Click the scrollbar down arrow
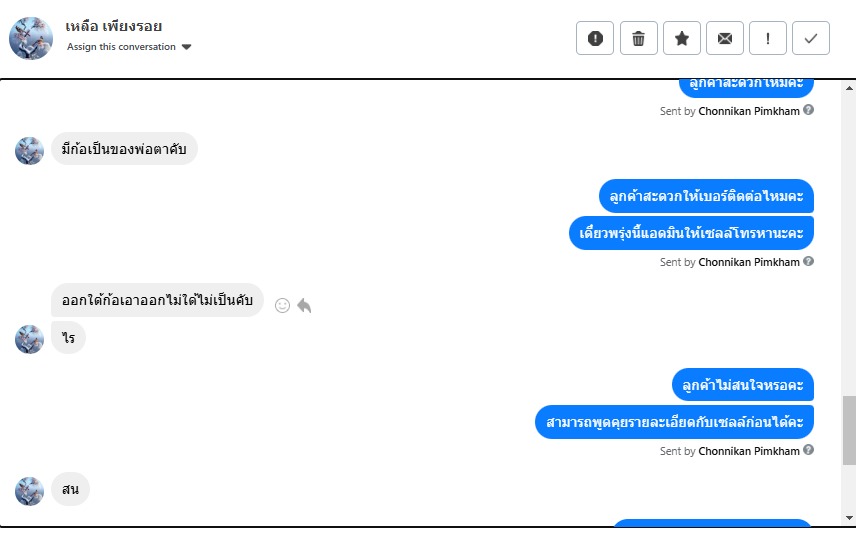856x535 pixels. click(x=849, y=518)
